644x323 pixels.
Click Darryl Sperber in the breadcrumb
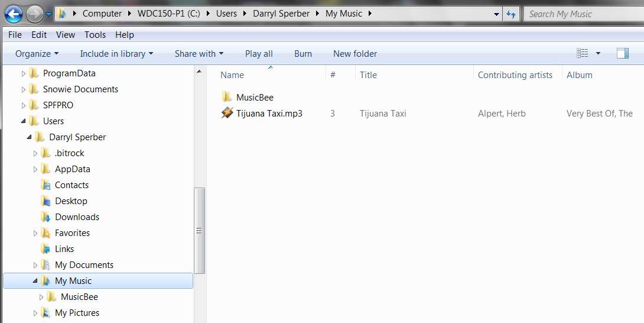point(281,14)
